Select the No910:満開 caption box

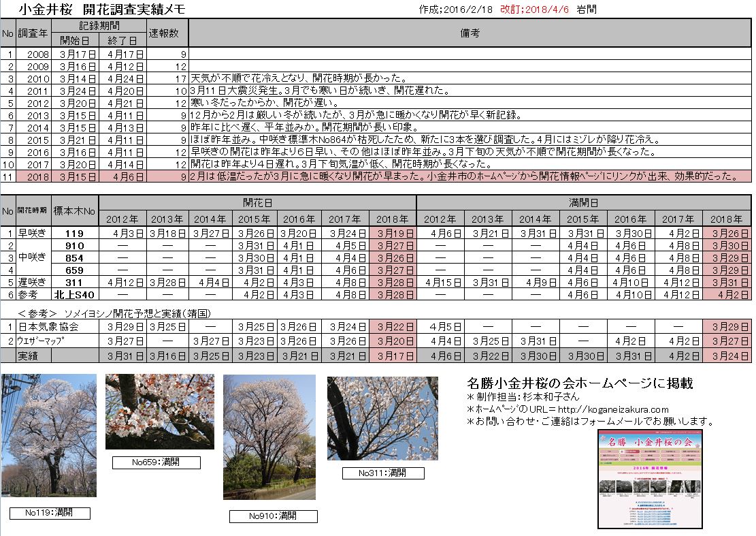tap(273, 516)
